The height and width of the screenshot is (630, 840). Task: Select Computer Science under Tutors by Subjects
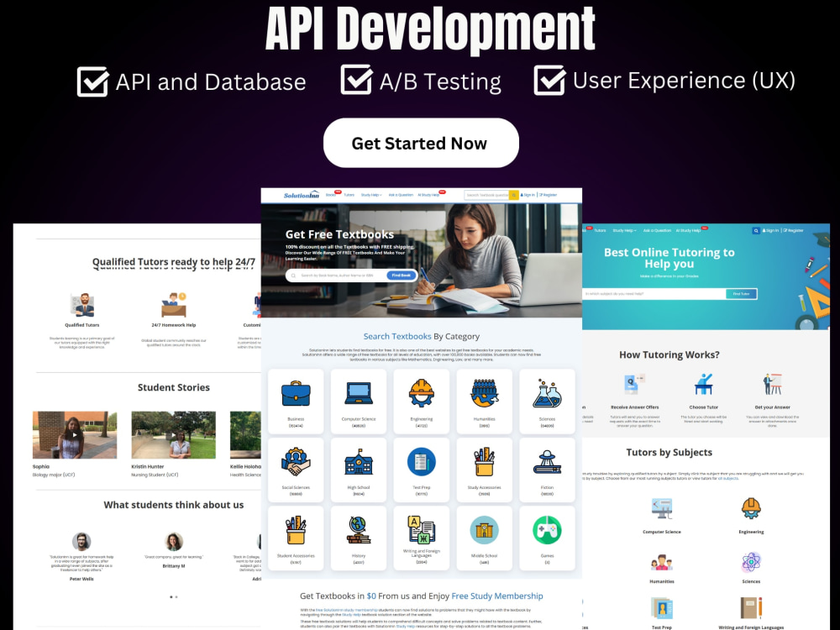click(662, 516)
